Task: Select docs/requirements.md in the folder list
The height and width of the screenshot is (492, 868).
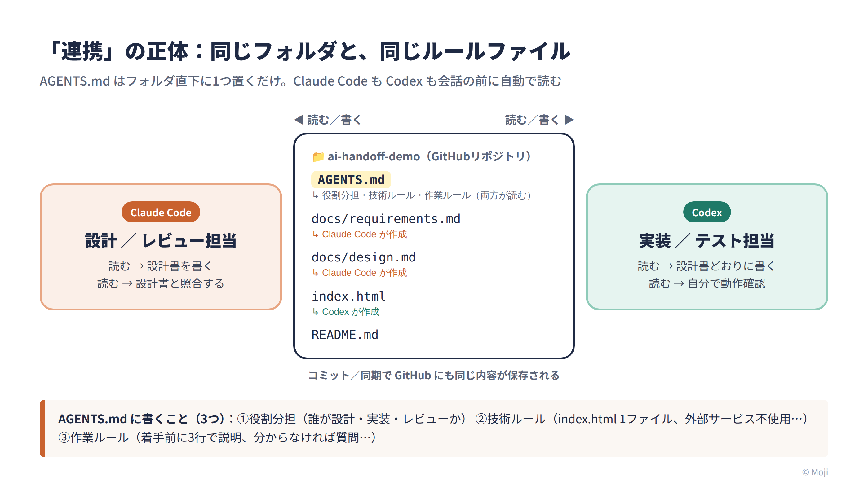Action: coord(386,219)
